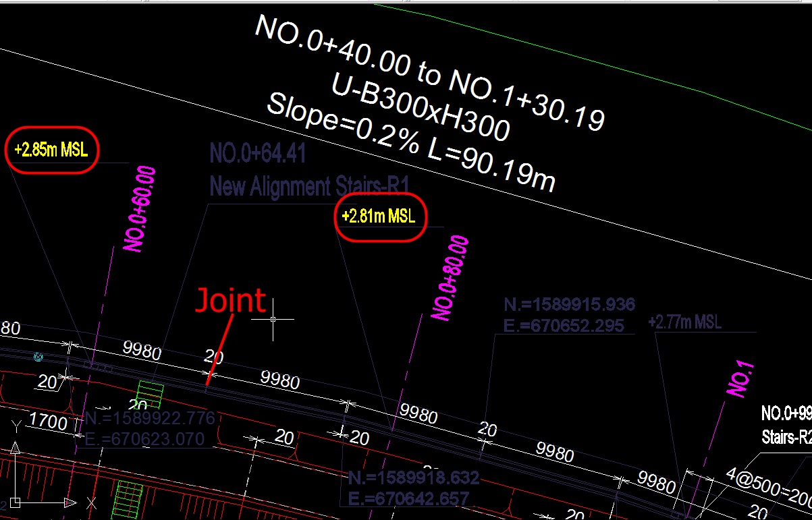Screen dimensions: 812x520
Task: Select the 'N.=1589915.936' coordinate text
Action: pos(570,304)
